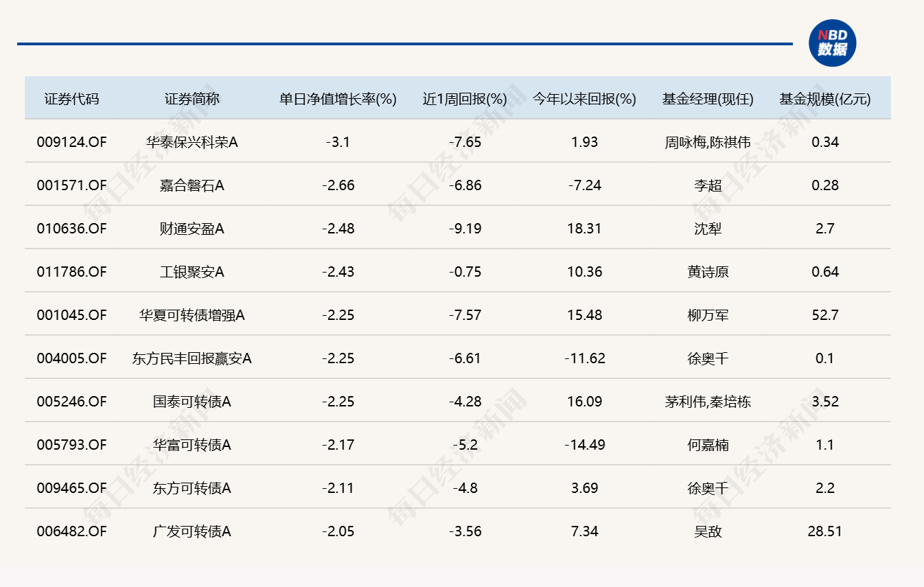Click year-to-date return 10.36
This screenshot has height=587, width=924.
[x=585, y=272]
